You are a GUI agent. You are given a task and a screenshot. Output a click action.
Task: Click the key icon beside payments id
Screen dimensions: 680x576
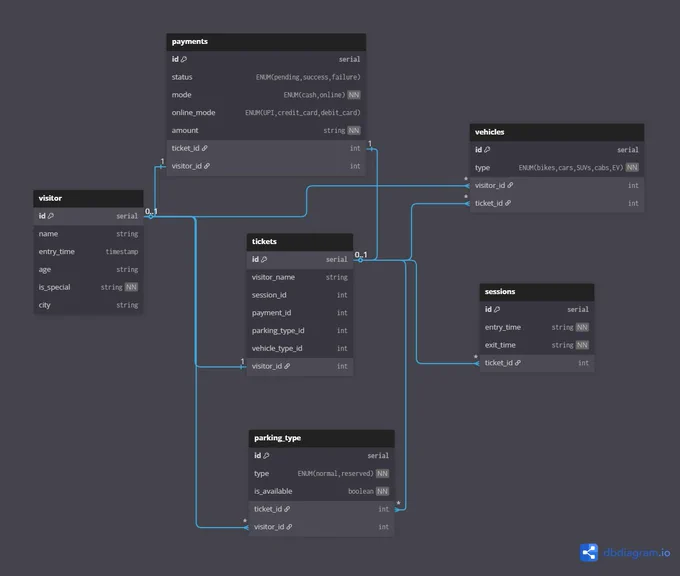(184, 59)
